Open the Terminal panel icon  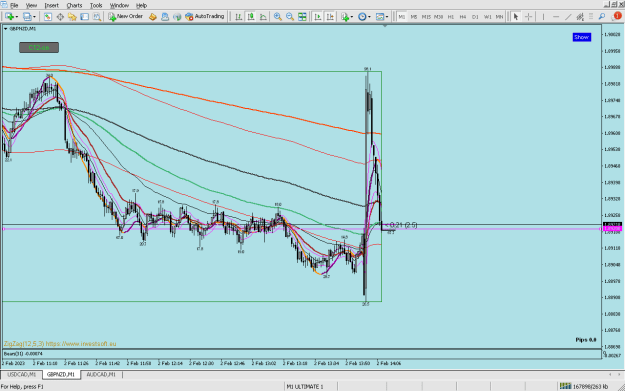(x=85, y=16)
